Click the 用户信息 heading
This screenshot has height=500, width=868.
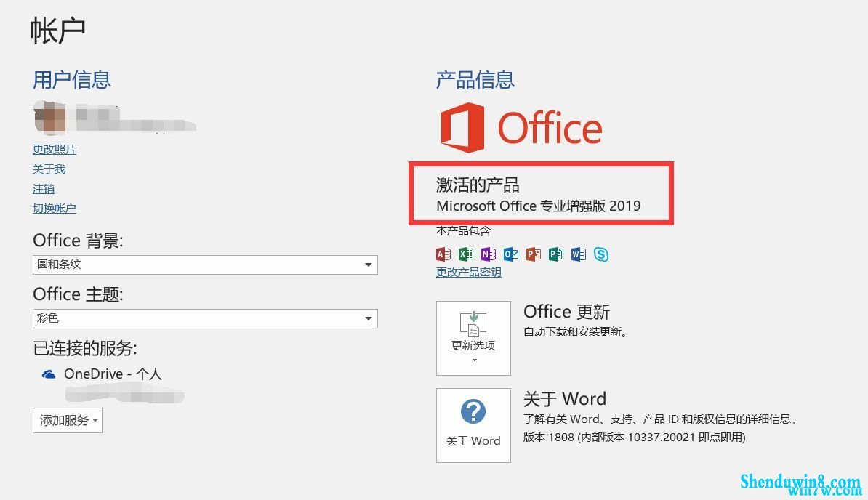72,80
